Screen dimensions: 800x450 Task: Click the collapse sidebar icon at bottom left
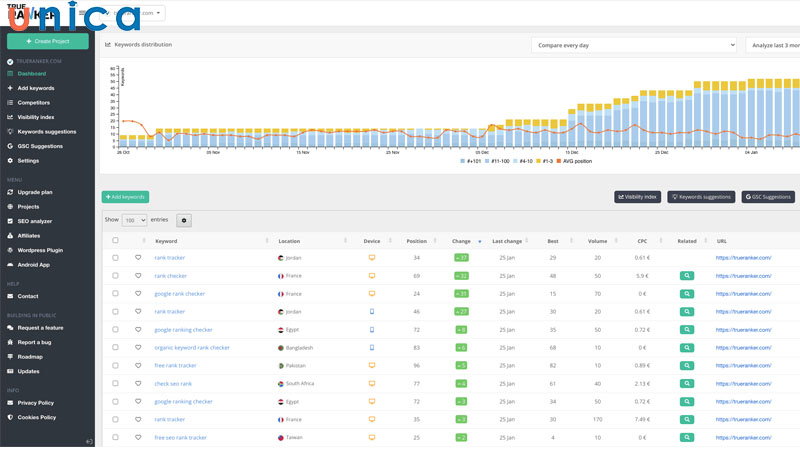click(x=89, y=441)
